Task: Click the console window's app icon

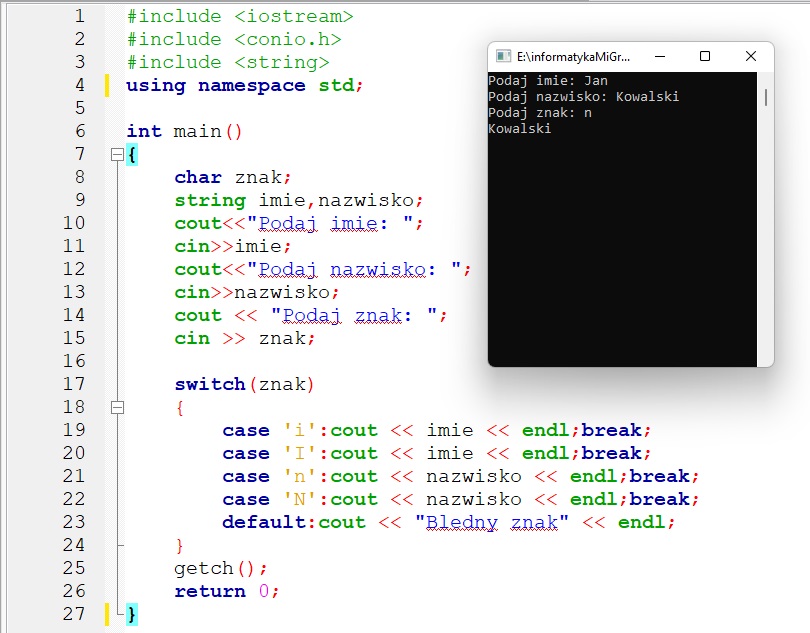Action: click(503, 56)
